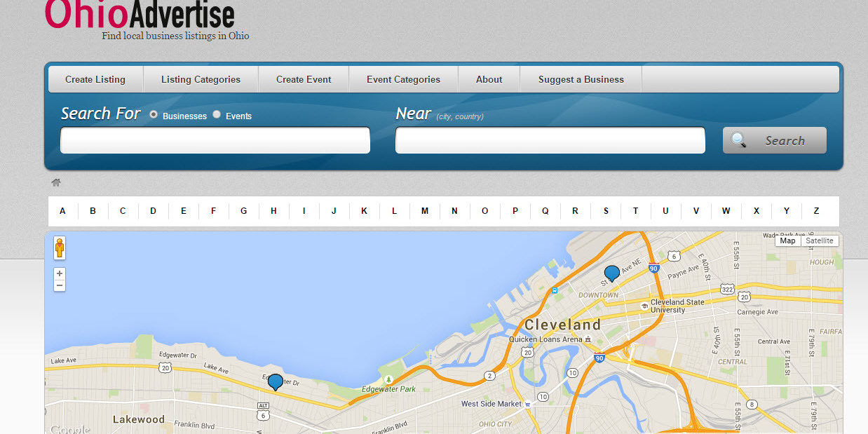Open the Listing Categories menu
868x434 pixels.
(201, 79)
